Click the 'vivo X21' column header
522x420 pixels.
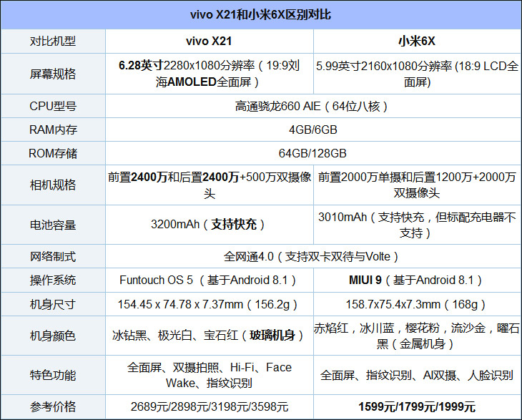[209, 41]
